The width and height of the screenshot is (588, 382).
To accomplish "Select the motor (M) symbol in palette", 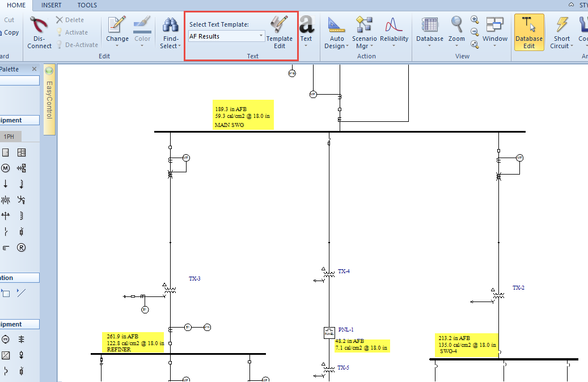I will 6,168.
